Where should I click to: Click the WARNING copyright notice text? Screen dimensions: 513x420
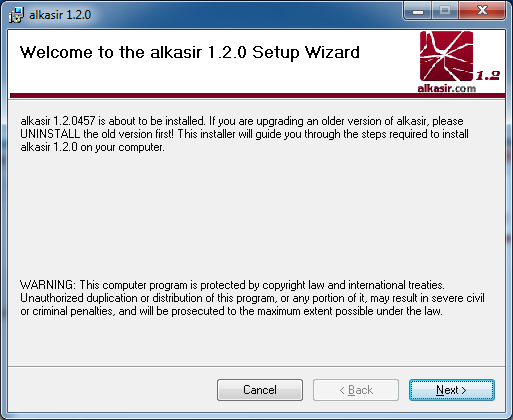pos(252,298)
